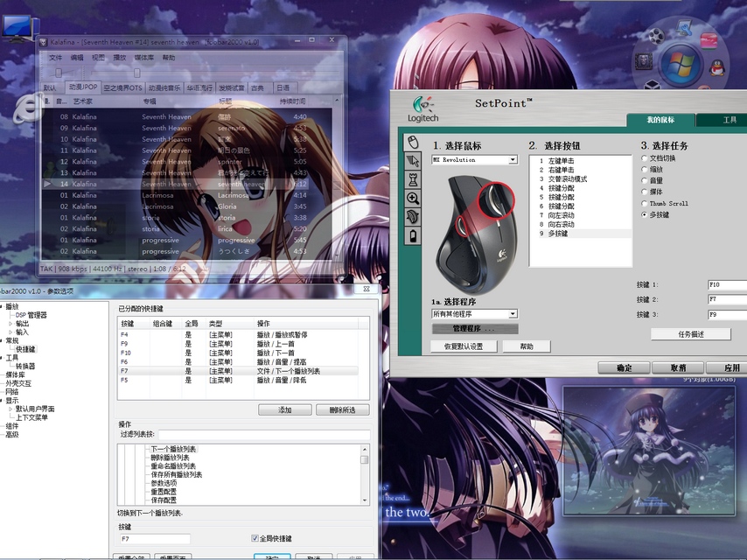The image size is (747, 560).
Task: Expand 输出 node in preferences tree
Action: 10,324
